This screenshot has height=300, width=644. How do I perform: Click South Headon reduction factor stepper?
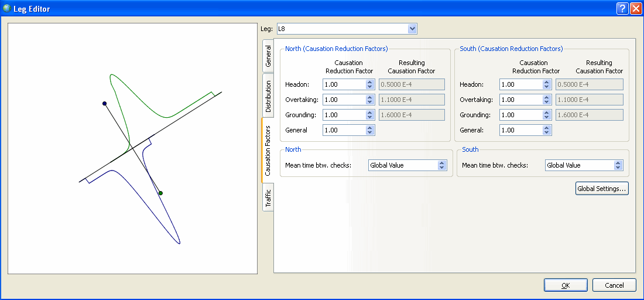pyautogui.click(x=547, y=84)
